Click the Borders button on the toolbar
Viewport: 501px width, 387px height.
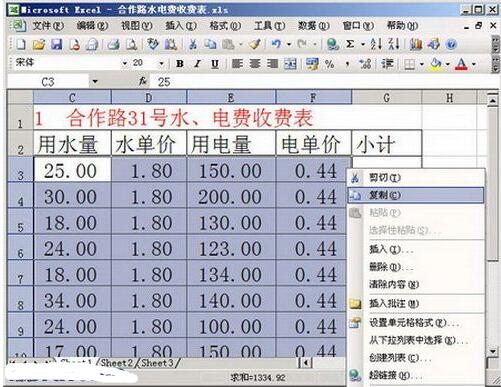point(409,63)
